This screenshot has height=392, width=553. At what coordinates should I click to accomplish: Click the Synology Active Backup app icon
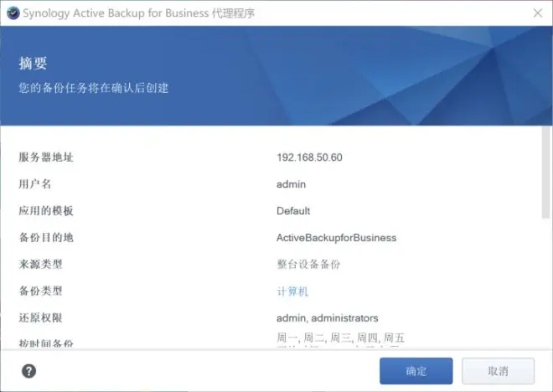13,13
